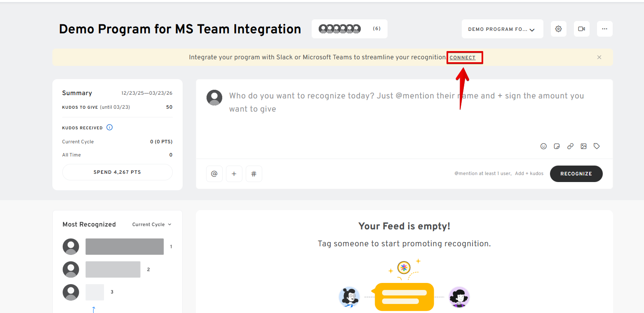Click the video camera icon
Viewport: 644px width, 313px height.
[582, 29]
